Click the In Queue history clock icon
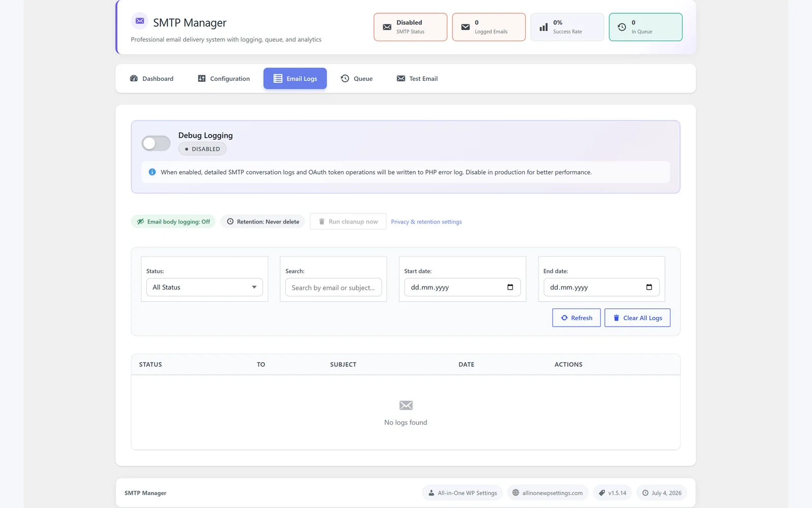This screenshot has height=508, width=812. [622, 27]
